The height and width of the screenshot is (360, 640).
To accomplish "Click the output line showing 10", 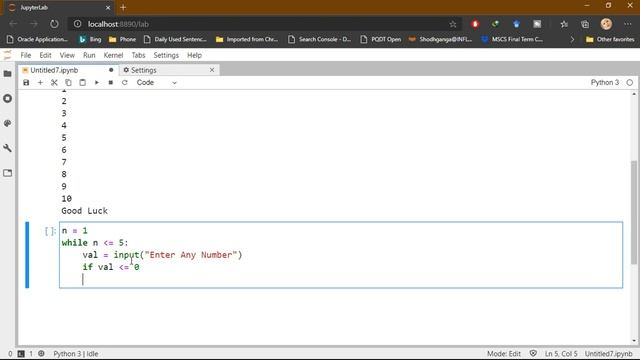I will pyautogui.click(x=67, y=199).
